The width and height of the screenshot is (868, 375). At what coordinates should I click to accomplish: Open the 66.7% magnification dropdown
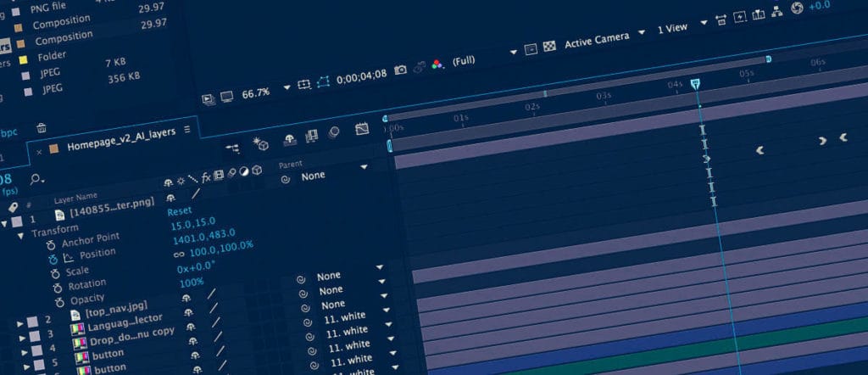point(287,87)
